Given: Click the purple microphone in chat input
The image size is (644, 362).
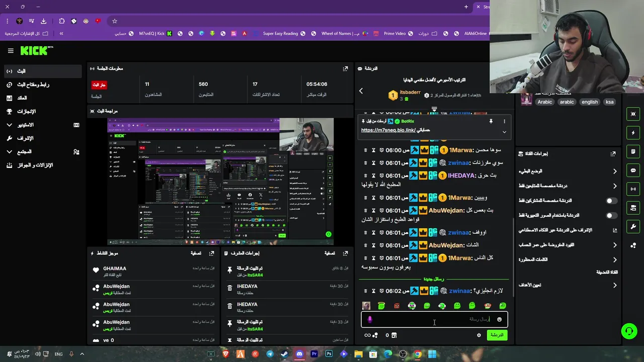Looking at the screenshot, I should pyautogui.click(x=370, y=319).
